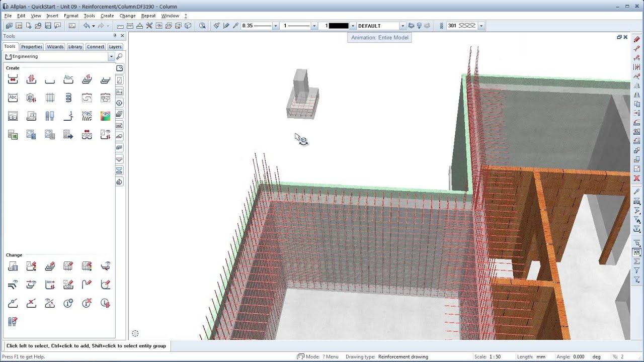
Task: Click the Angle value 0.000 field
Action: pyautogui.click(x=578, y=357)
